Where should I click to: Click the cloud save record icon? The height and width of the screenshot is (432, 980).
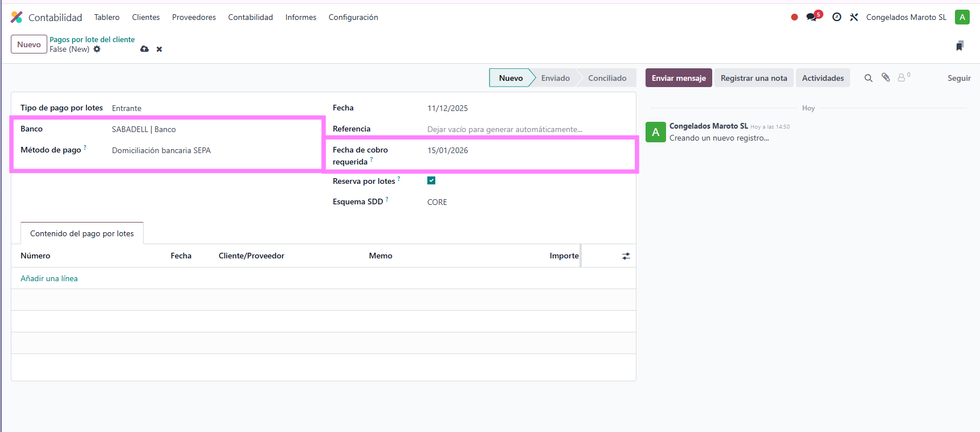145,50
